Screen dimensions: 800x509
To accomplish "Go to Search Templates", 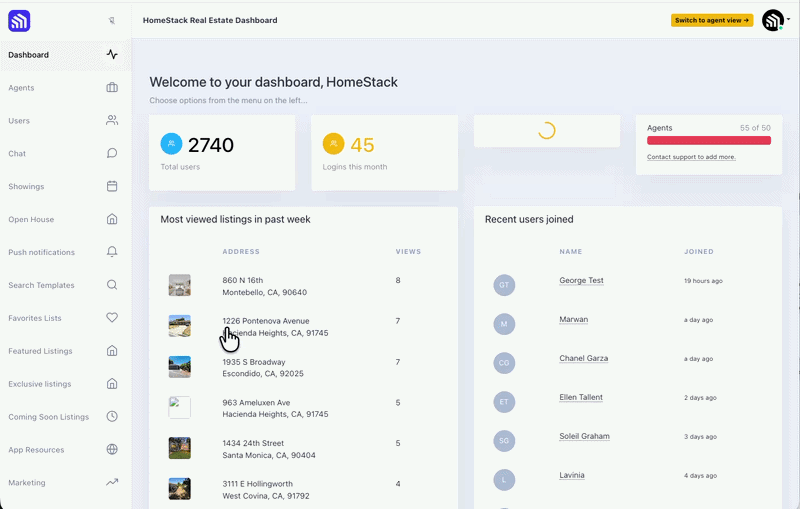I will (x=65, y=285).
